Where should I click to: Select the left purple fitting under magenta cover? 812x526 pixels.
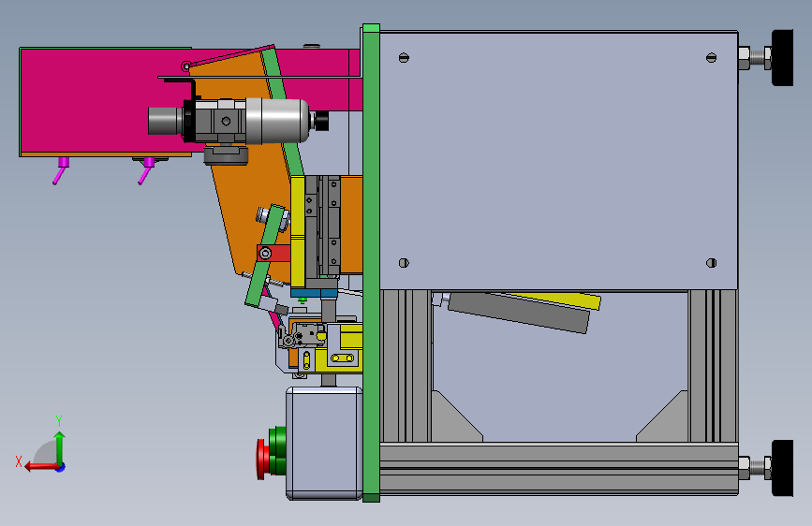(x=61, y=169)
